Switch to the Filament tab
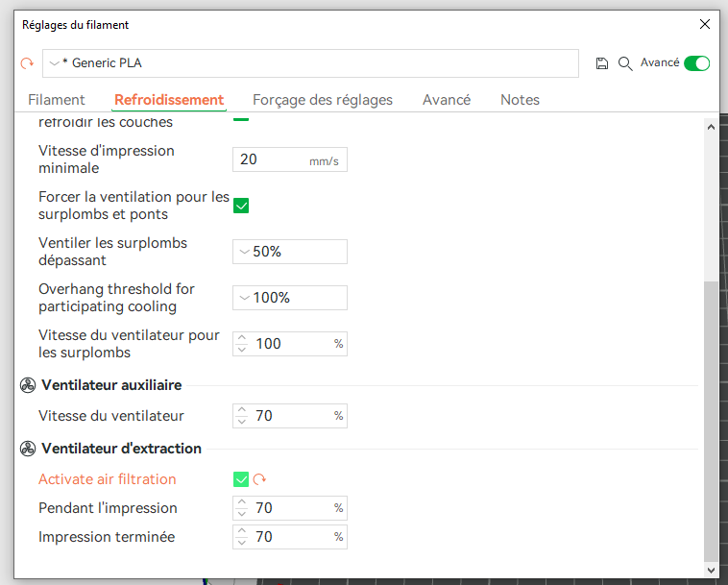The width and height of the screenshot is (728, 585). point(57,100)
